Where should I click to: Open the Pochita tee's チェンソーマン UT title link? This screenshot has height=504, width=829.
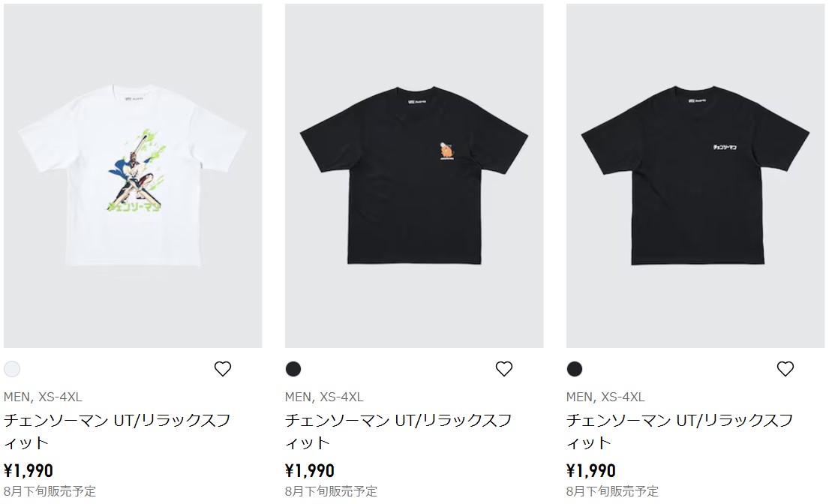click(x=398, y=431)
